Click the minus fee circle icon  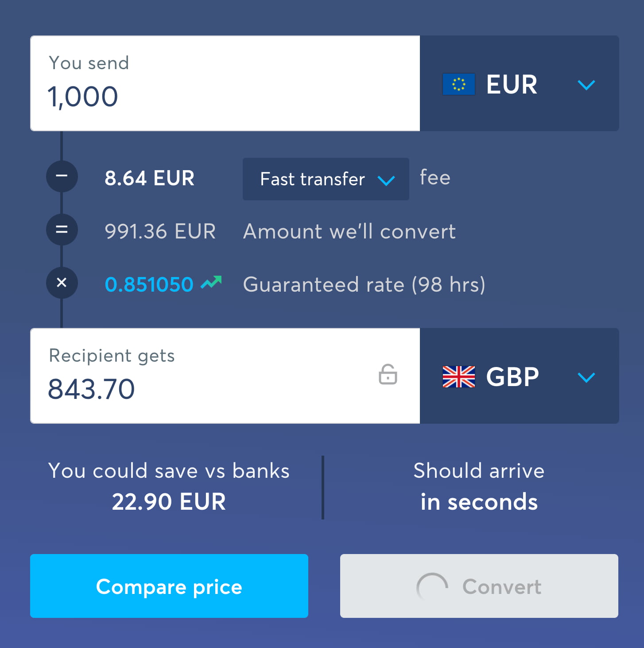pyautogui.click(x=62, y=176)
